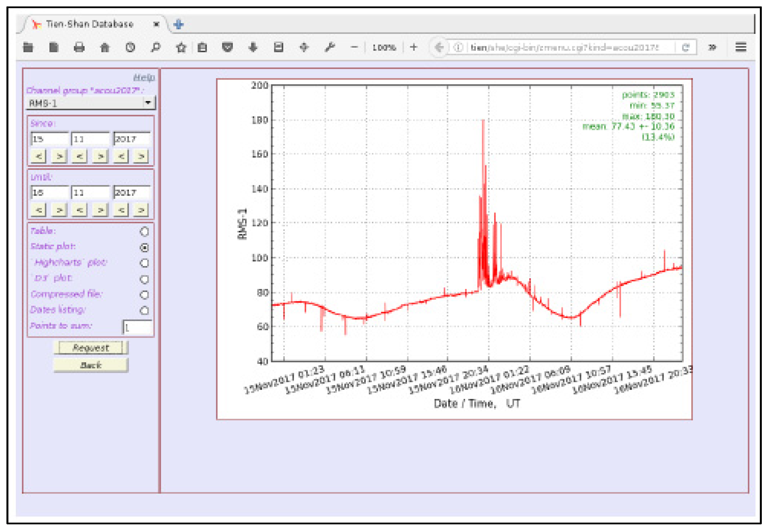Open the hamburger browser menu
Viewport: 769px width, 532px height.
pos(741,47)
